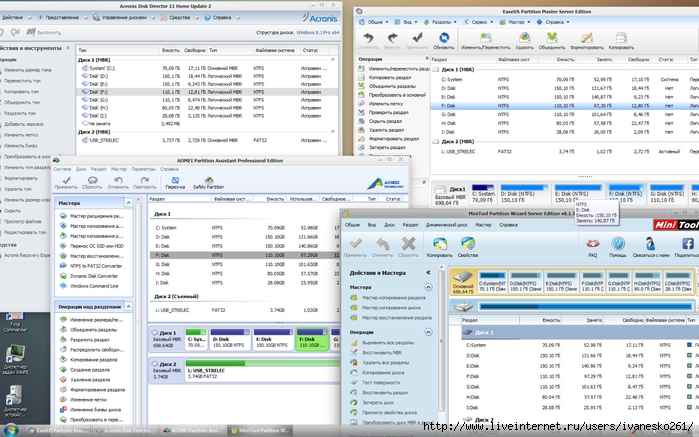This screenshot has width=699, height=437.
Task: Click Acronis Изменить размер тома action
Action: click(27, 70)
